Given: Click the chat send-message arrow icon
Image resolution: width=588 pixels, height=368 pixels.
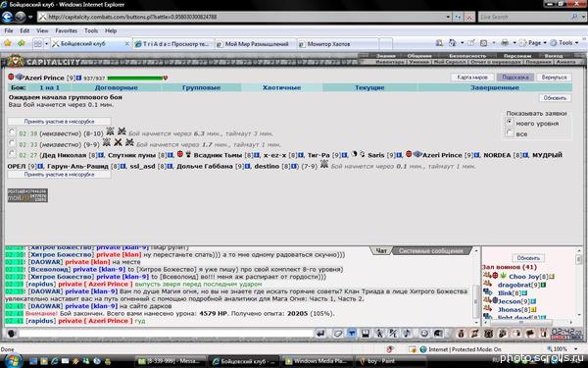Looking at the screenshot, I should pyautogui.click(x=320, y=334).
